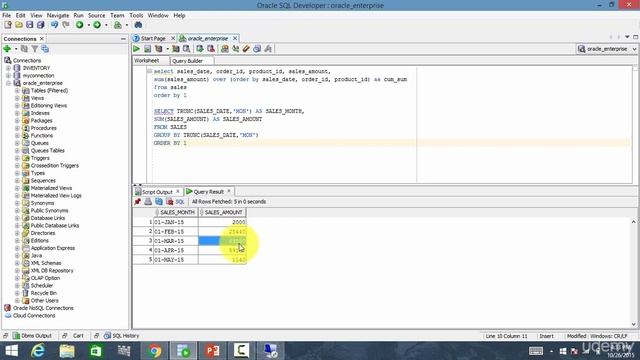Click the SALES_MONTH column header
The image size is (640, 360).
[x=176, y=213]
